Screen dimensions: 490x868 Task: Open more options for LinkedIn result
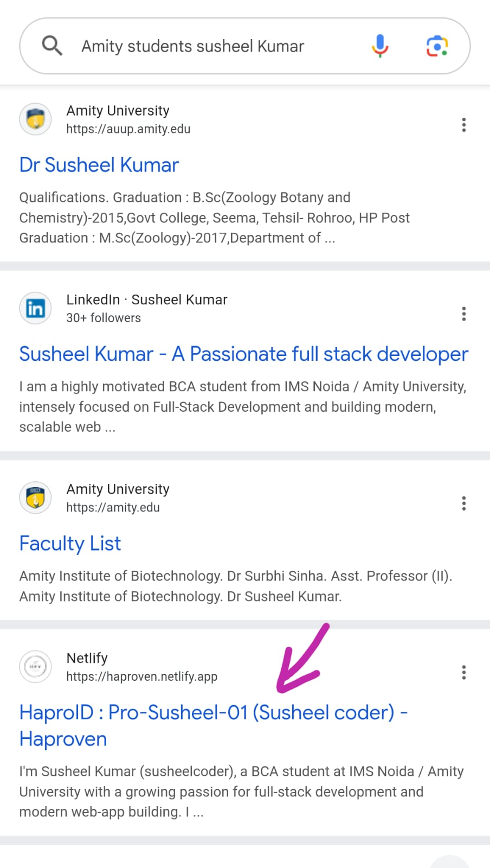click(463, 314)
